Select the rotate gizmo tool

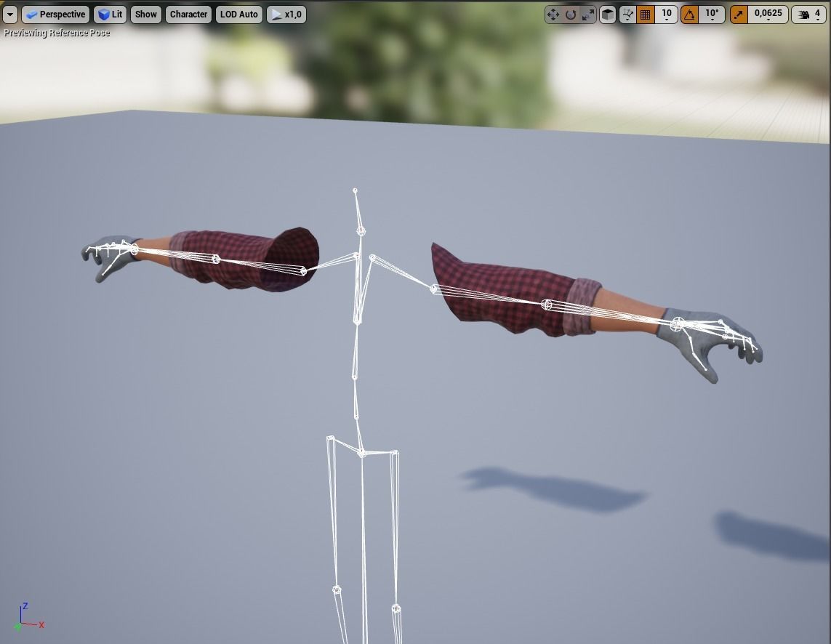pyautogui.click(x=570, y=15)
